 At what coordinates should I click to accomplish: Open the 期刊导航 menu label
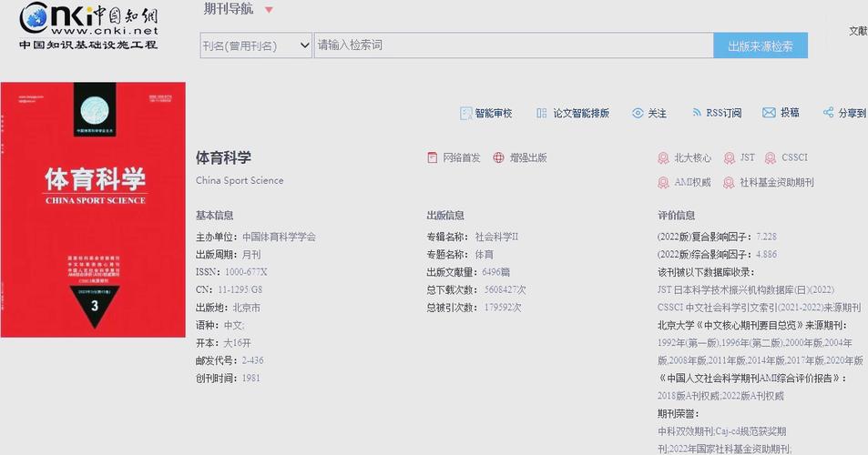229,9
